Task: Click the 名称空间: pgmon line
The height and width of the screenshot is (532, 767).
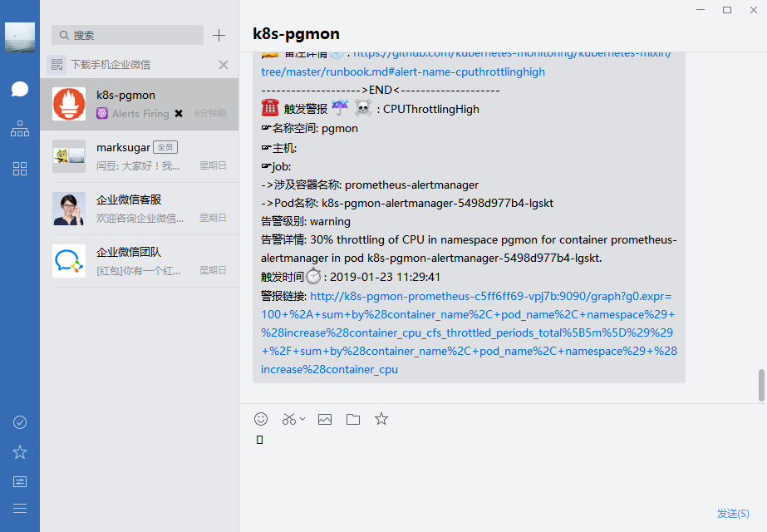Action: click(310, 129)
